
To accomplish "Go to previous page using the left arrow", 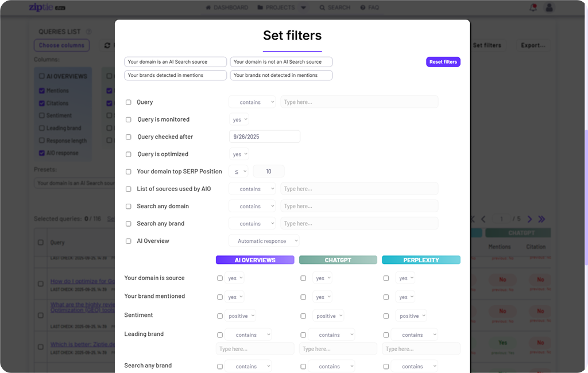I will (483, 219).
